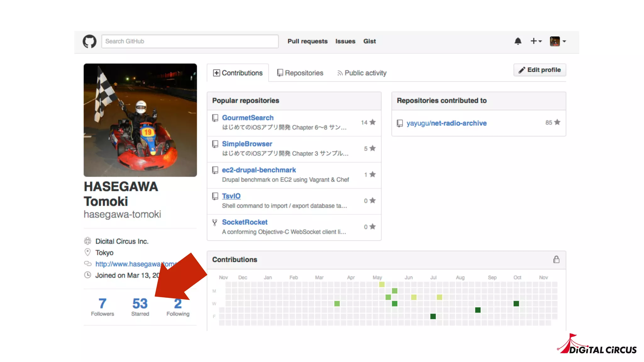This screenshot has height=362, width=644.
Task: Click the lock icon in Contributions header
Action: click(556, 260)
